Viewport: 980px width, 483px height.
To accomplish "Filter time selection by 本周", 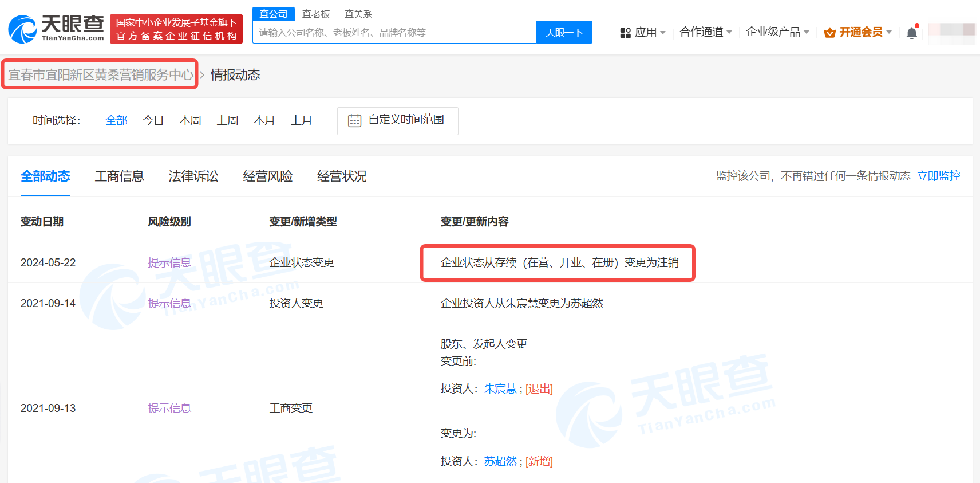I will click(x=190, y=121).
